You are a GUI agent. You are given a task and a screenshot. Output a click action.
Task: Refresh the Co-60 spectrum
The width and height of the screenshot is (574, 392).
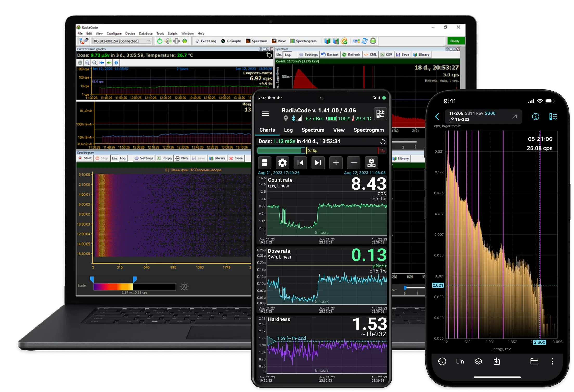coord(351,54)
